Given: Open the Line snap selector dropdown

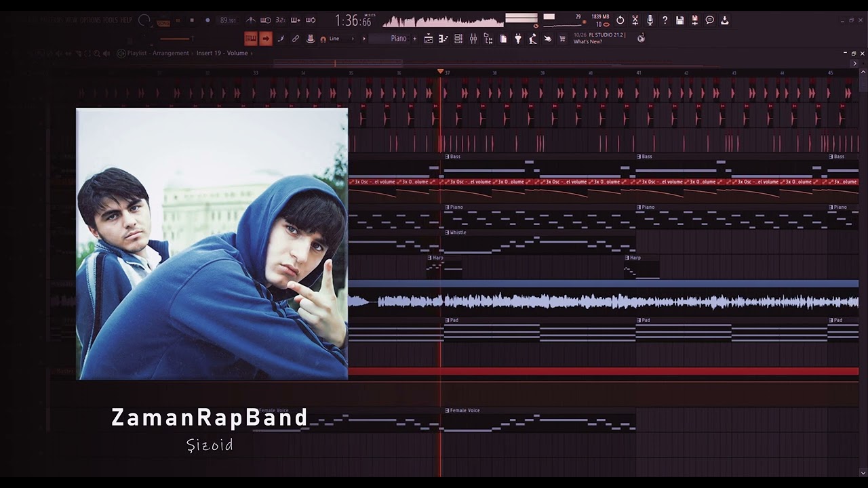Looking at the screenshot, I should 342,39.
